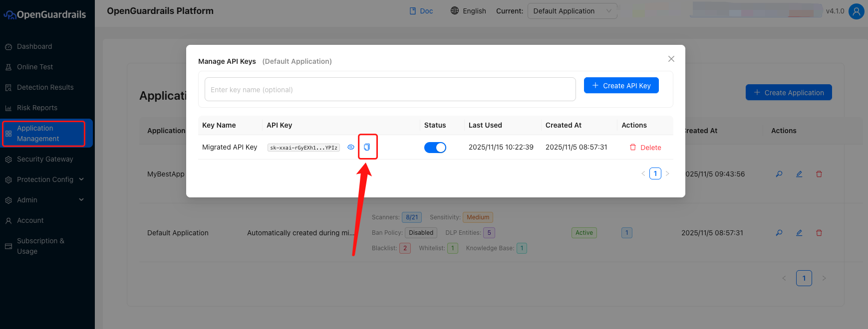Open the Dashboard page

point(34,46)
